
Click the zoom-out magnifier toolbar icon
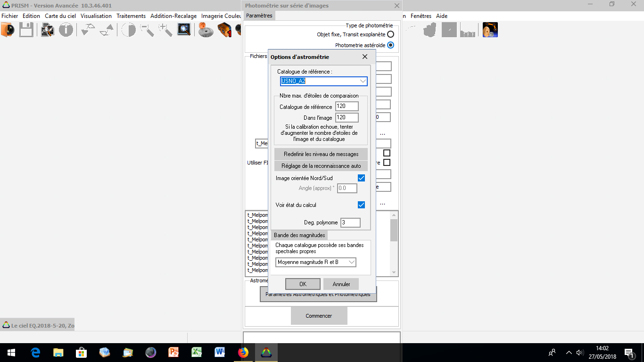point(147,30)
